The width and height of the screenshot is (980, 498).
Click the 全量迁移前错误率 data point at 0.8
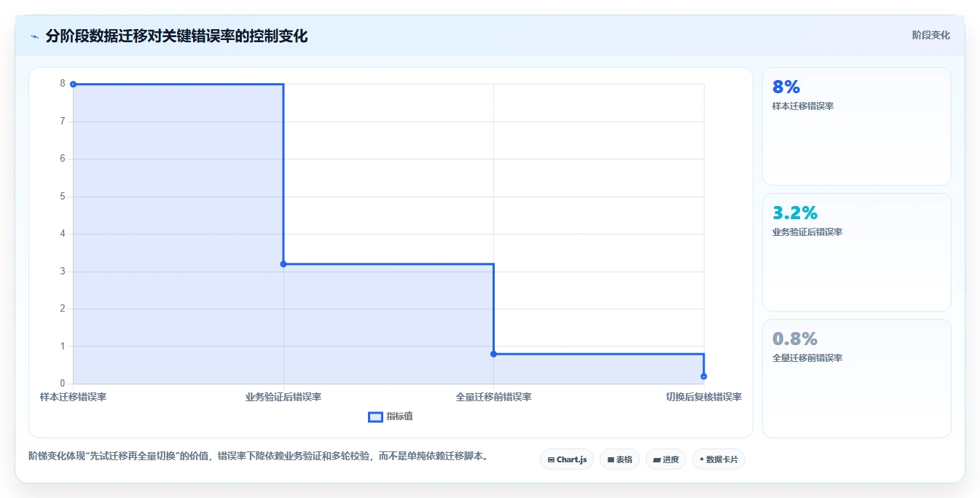coord(493,354)
